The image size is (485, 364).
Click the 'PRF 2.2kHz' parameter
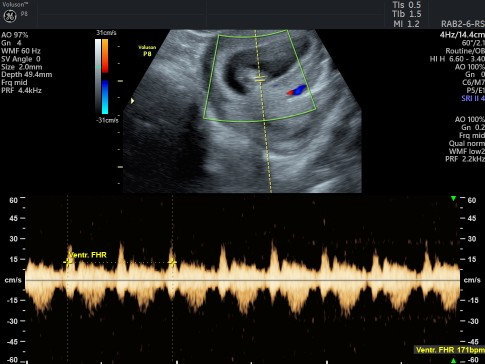pos(465,159)
